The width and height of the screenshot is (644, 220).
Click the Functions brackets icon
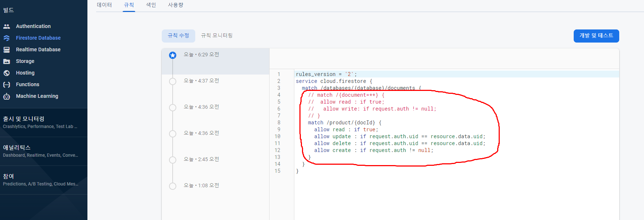(x=7, y=84)
